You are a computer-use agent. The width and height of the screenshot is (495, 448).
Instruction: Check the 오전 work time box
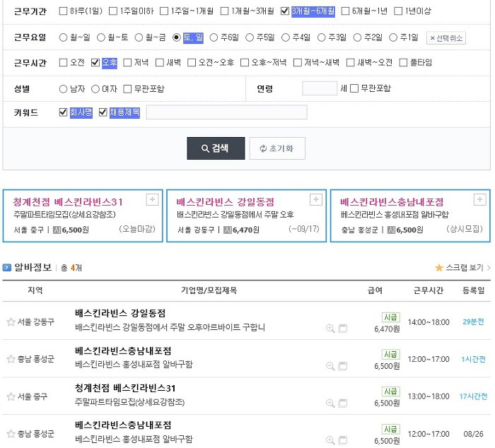click(63, 62)
